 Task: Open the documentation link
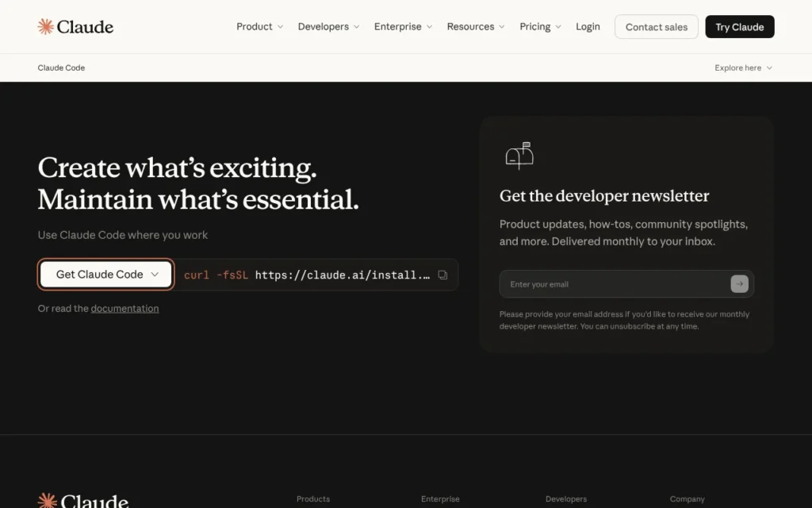(x=124, y=309)
